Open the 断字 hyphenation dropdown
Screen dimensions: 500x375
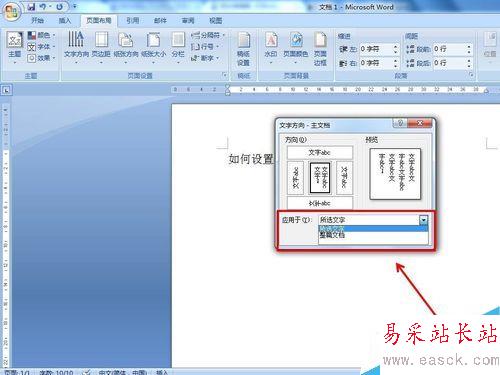pos(205,58)
